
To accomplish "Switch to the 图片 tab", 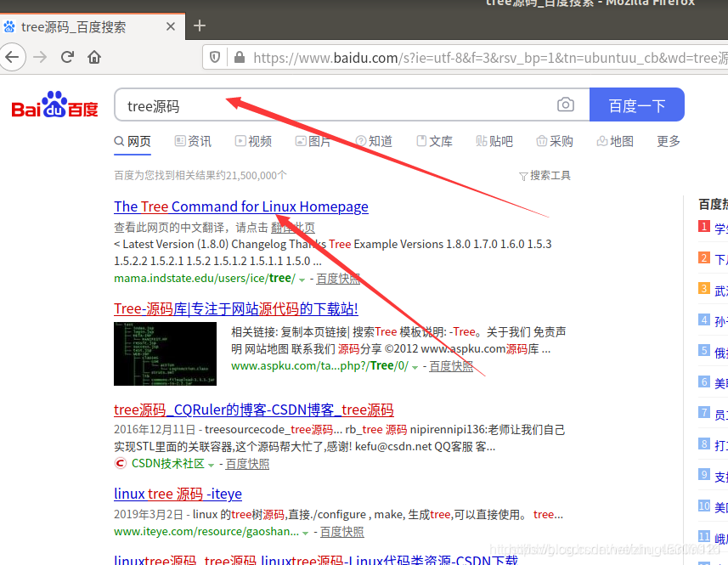I will point(313,141).
